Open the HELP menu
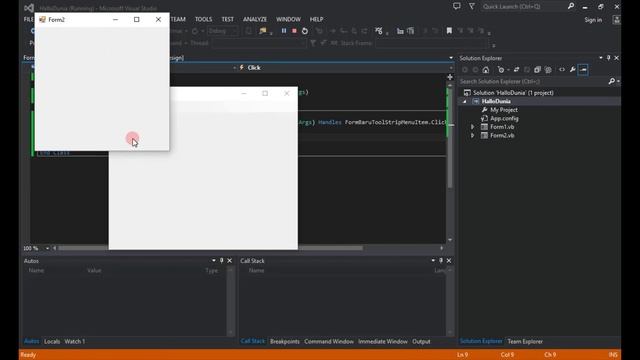This screenshot has height=360, width=640. click(x=316, y=19)
